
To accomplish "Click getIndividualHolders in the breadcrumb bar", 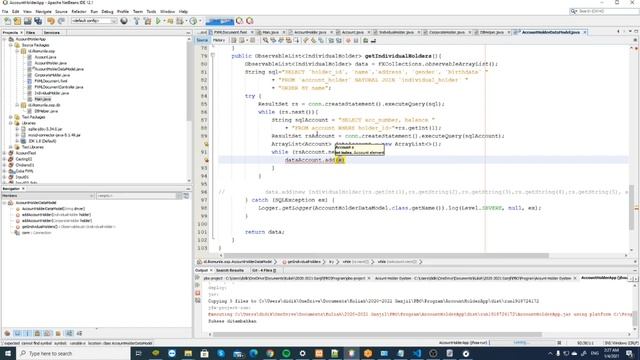I will [304, 262].
